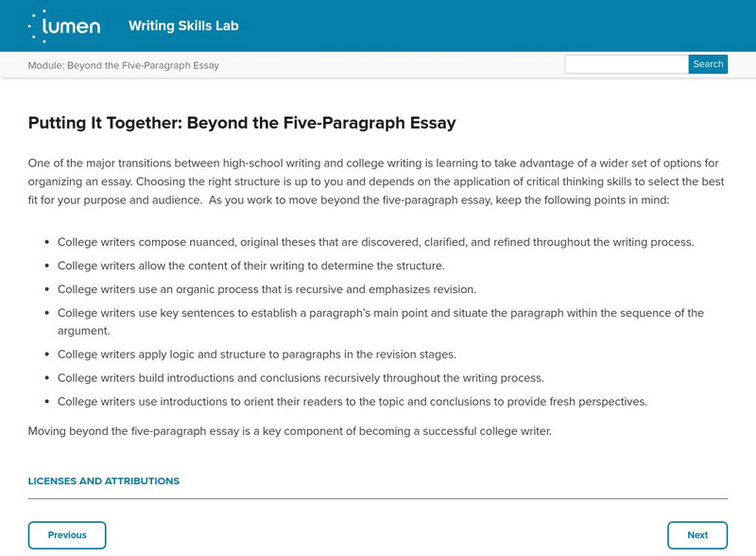Click the Lumen logo in header
Viewport: 756px width, 556px height.
pos(64,26)
